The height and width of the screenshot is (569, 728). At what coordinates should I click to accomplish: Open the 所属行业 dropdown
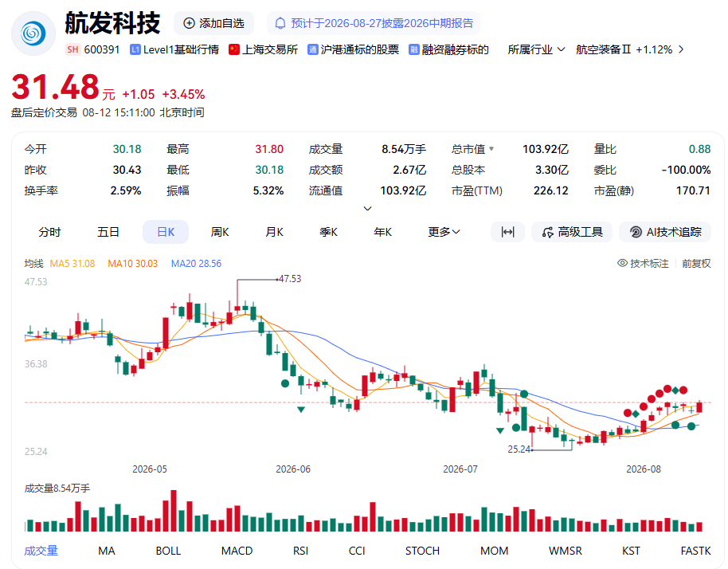point(536,49)
